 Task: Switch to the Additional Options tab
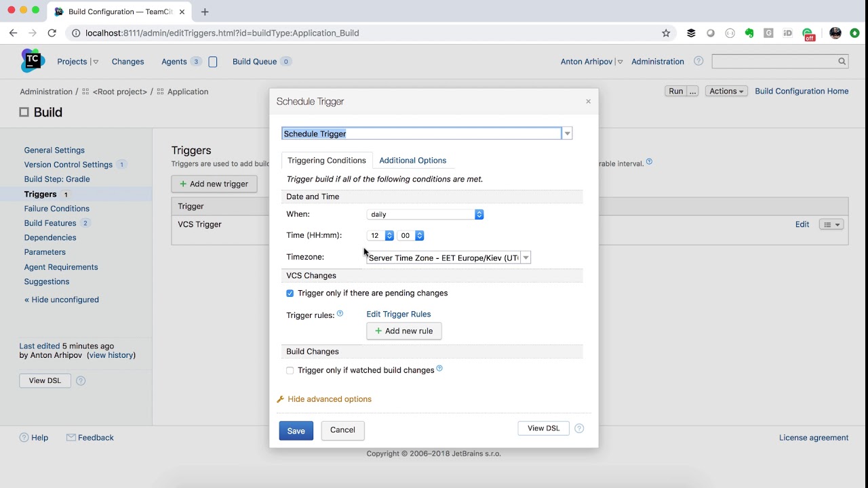coord(412,161)
